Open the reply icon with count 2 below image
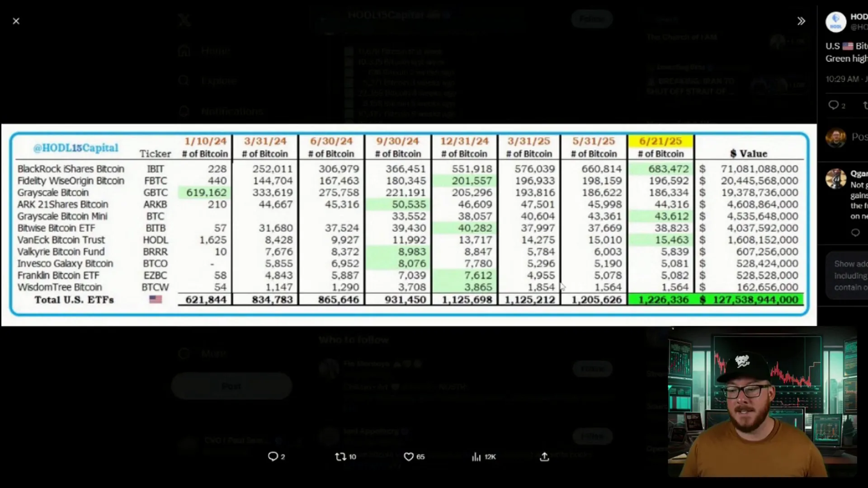The image size is (868, 488). click(x=276, y=456)
